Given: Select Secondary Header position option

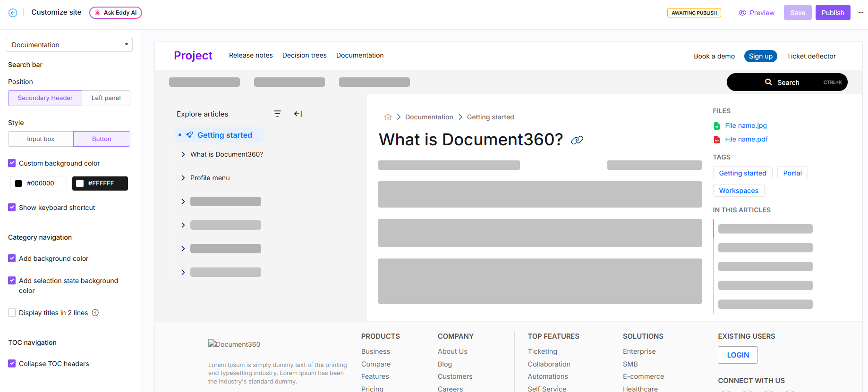Looking at the screenshot, I should 45,98.
